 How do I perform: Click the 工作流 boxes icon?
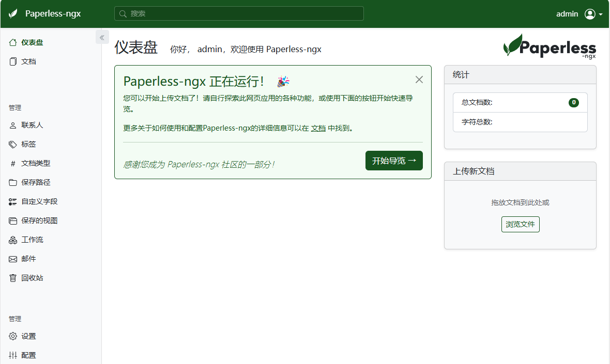(13, 240)
